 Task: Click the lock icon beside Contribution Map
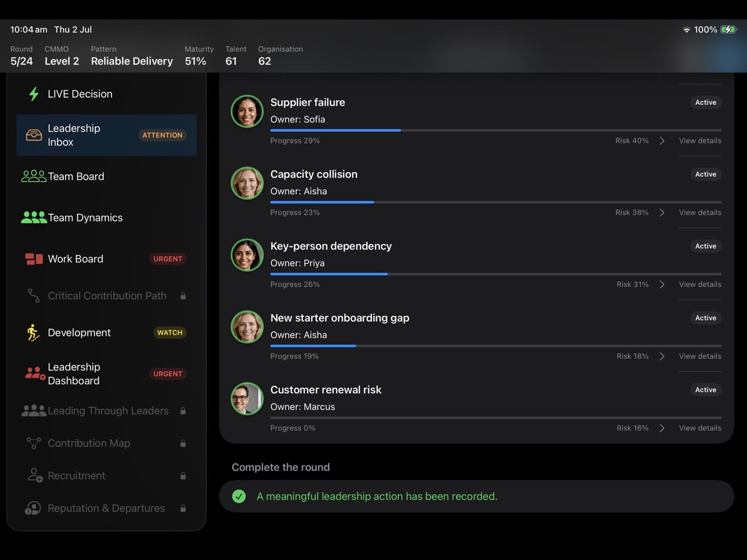point(183,443)
